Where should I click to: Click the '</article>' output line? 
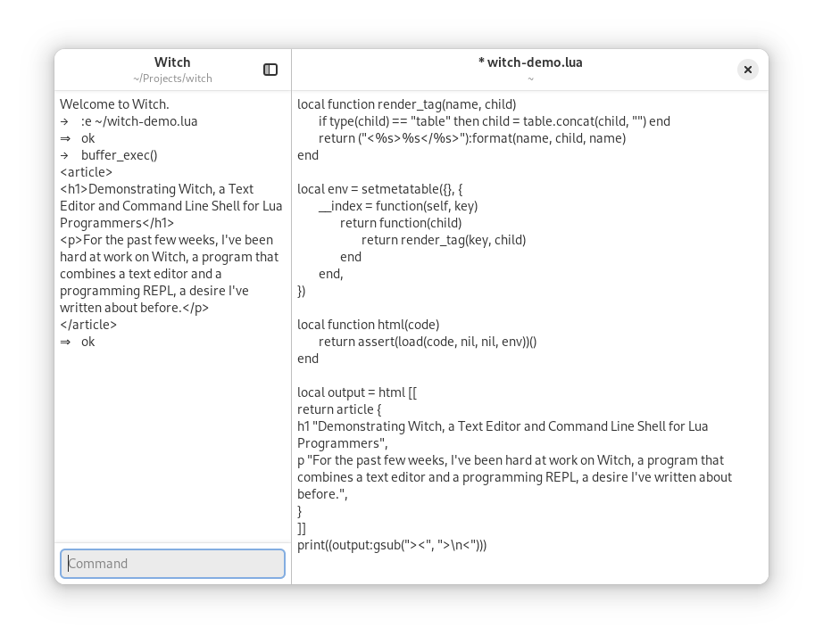(88, 325)
